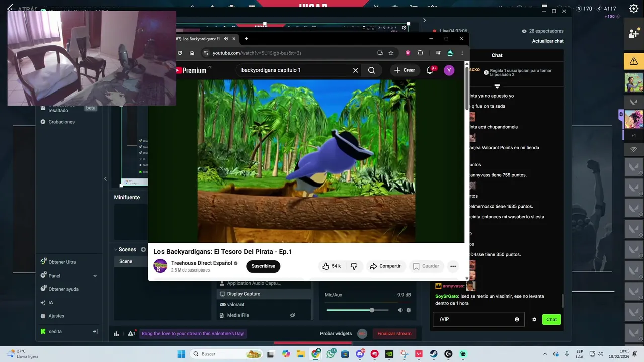644x362 pixels.
Task: Show hidden system tray icons
Action: (545, 354)
